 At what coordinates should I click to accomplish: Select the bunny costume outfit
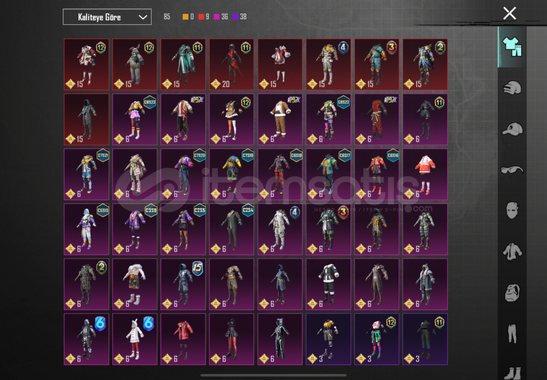[x=135, y=65]
